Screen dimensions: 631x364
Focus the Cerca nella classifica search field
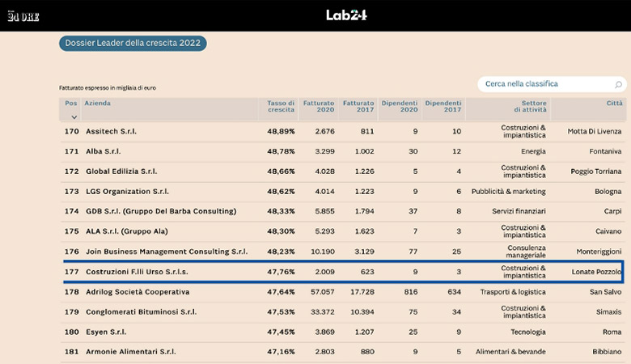552,84
